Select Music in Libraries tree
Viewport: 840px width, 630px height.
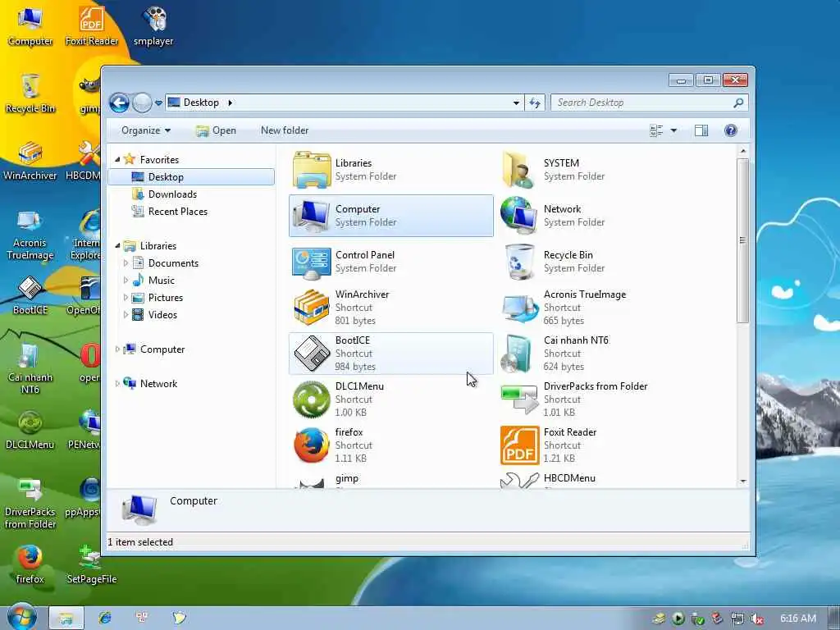tap(162, 281)
